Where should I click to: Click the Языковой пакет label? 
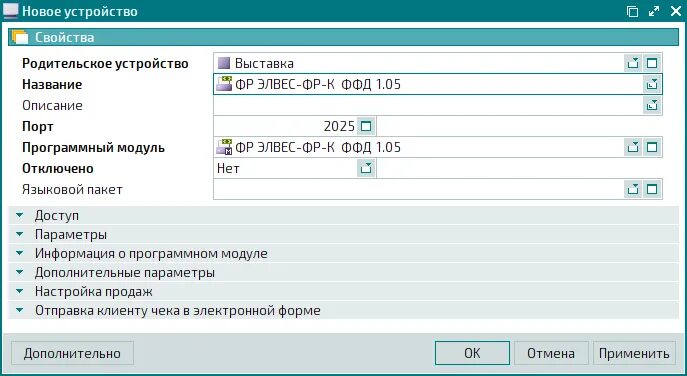click(x=72, y=189)
